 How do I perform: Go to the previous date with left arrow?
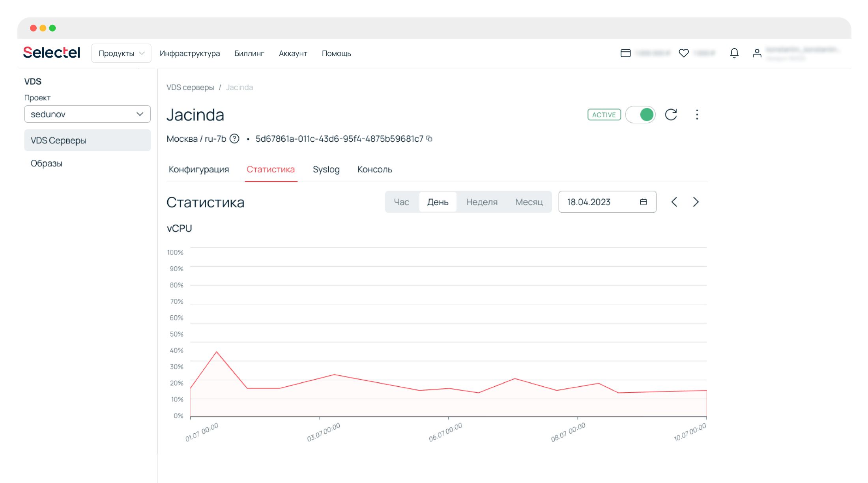tap(674, 202)
